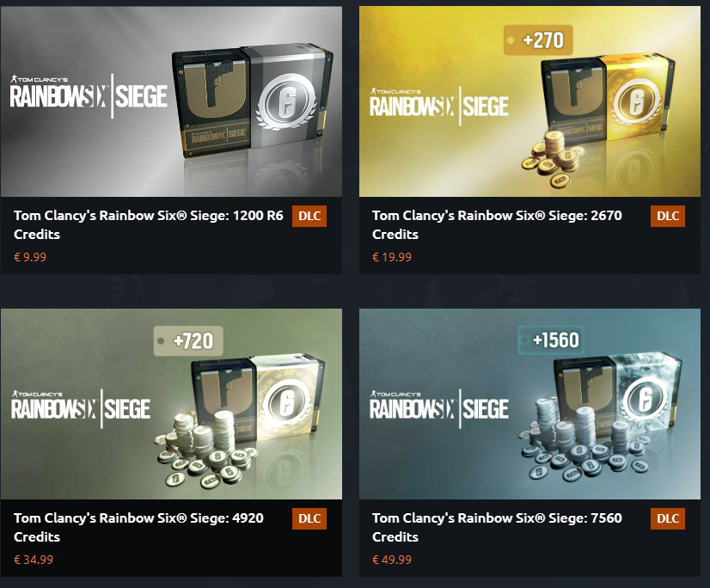Click the DLC badge on 2670 Credits
The image size is (710, 588).
coord(668,216)
